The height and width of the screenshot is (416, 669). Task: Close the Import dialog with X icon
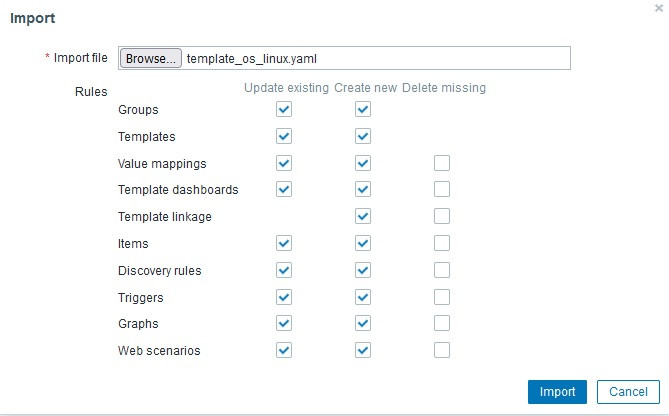click(658, 8)
